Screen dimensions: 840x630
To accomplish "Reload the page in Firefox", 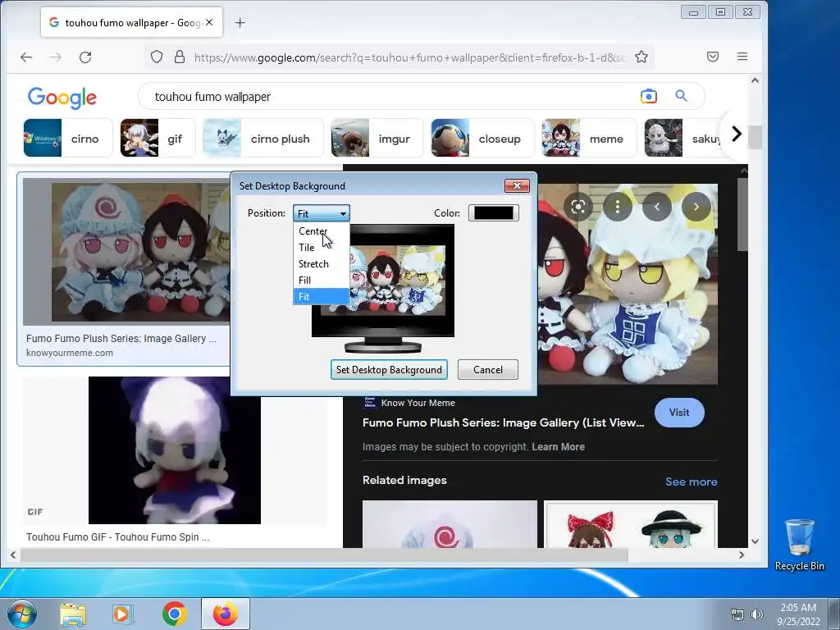I will 85,57.
